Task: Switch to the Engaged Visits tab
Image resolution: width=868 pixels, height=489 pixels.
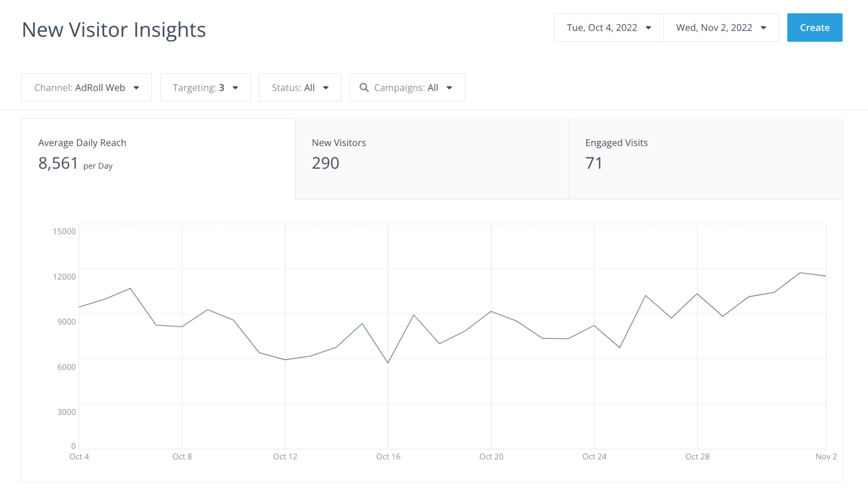Action: [705, 159]
